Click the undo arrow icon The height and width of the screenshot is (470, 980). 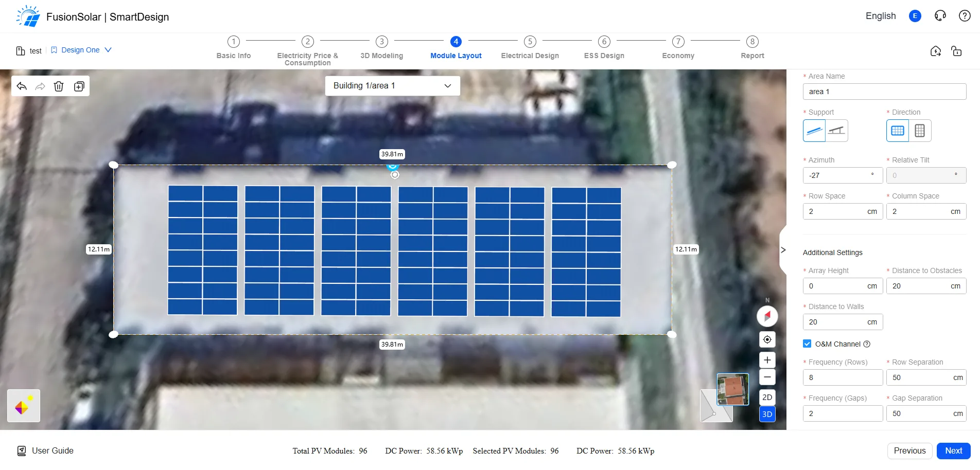tap(22, 86)
